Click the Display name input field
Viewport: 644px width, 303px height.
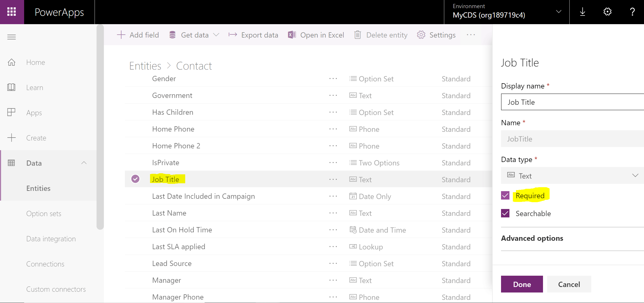[x=572, y=102]
